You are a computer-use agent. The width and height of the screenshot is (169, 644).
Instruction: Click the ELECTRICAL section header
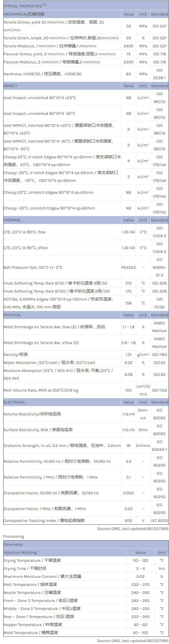pyautogui.click(x=14, y=402)
